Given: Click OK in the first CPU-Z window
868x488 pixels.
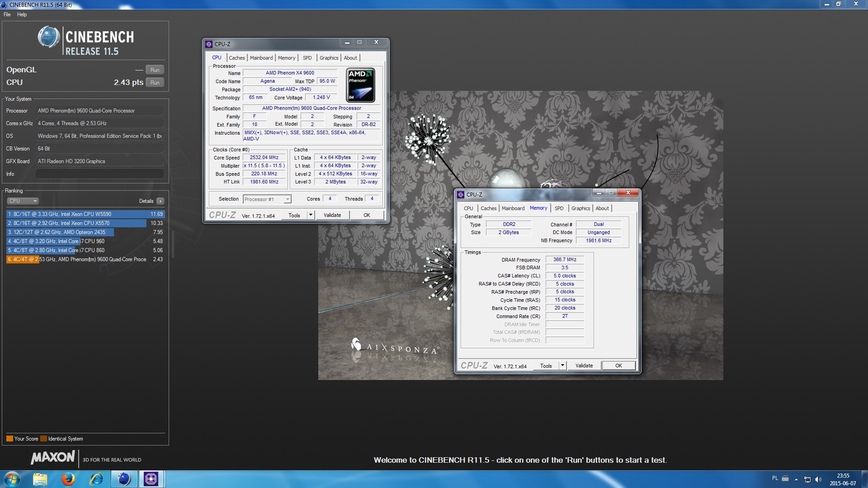Looking at the screenshot, I should coord(367,215).
